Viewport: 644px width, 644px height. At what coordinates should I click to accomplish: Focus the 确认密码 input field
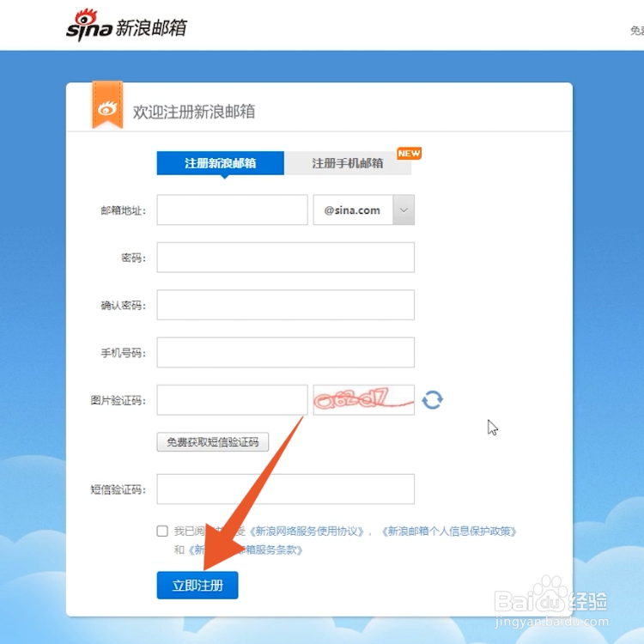(285, 305)
